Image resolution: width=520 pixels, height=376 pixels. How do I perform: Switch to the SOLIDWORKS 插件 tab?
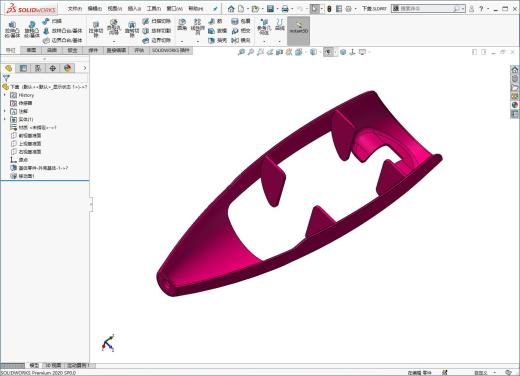(x=170, y=50)
